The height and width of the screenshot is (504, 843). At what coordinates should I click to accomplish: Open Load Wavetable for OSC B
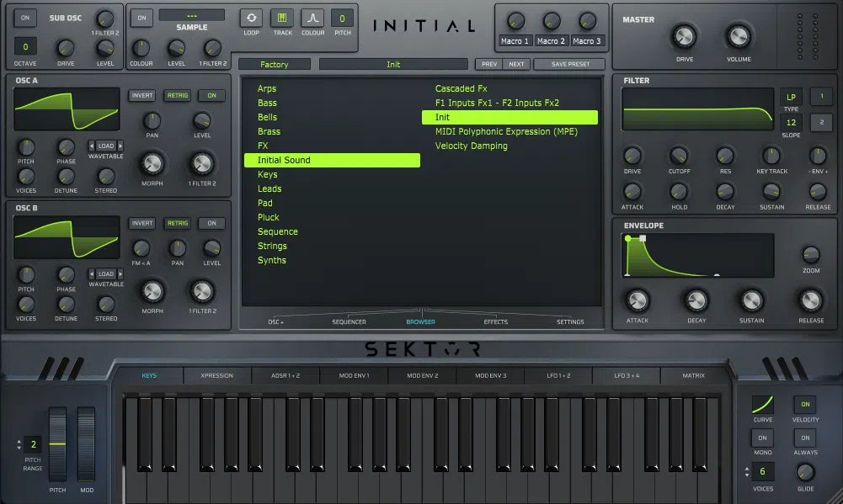(104, 273)
